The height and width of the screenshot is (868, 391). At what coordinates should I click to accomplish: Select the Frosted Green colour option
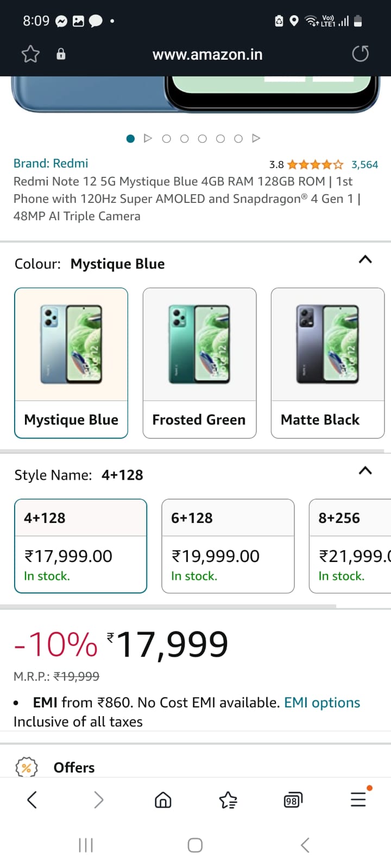[199, 362]
